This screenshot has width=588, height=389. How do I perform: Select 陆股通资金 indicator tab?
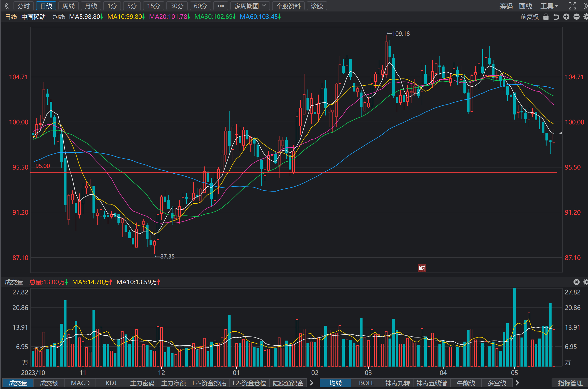(x=288, y=383)
